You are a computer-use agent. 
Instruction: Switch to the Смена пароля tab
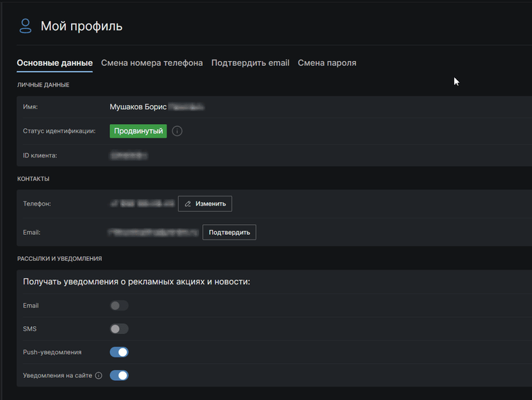327,63
